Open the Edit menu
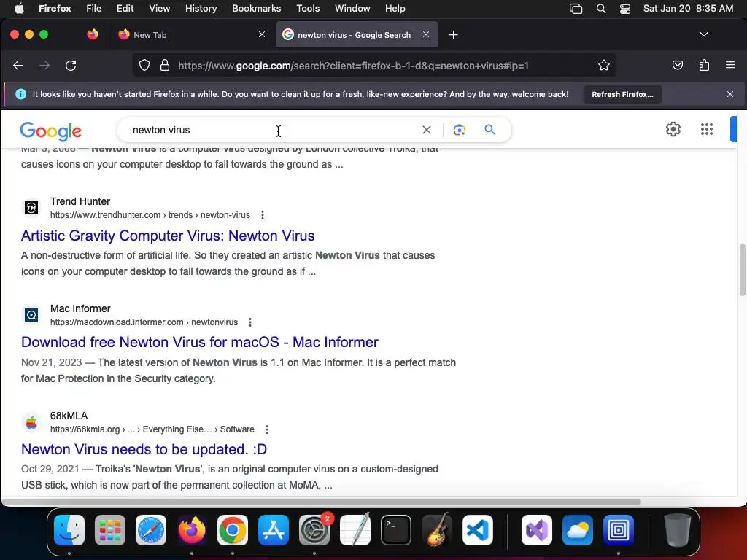The height and width of the screenshot is (560, 747). 125,9
